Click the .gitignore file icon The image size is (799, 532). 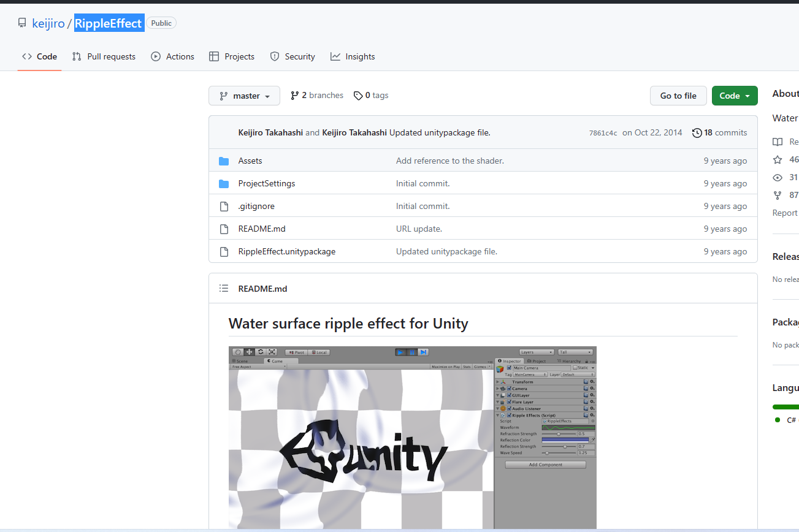(x=224, y=206)
